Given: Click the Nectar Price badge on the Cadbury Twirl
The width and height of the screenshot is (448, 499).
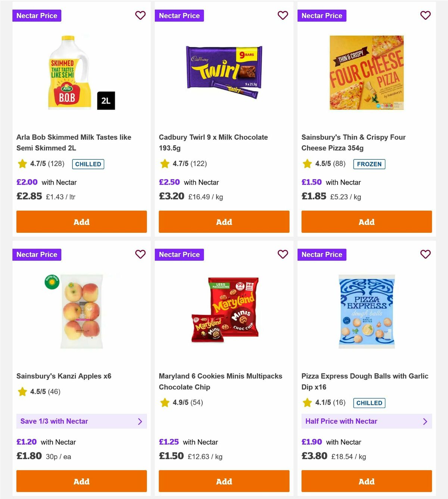Looking at the screenshot, I should point(179,15).
